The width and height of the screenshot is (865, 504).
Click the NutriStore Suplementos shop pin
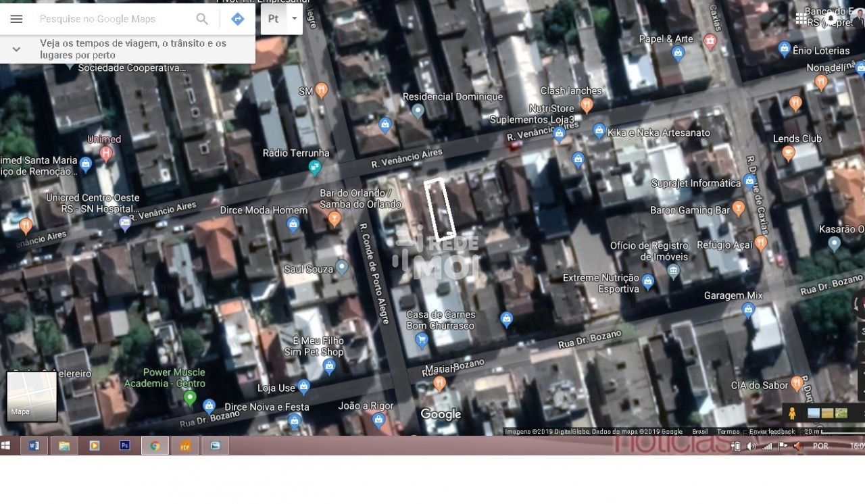coord(559,133)
